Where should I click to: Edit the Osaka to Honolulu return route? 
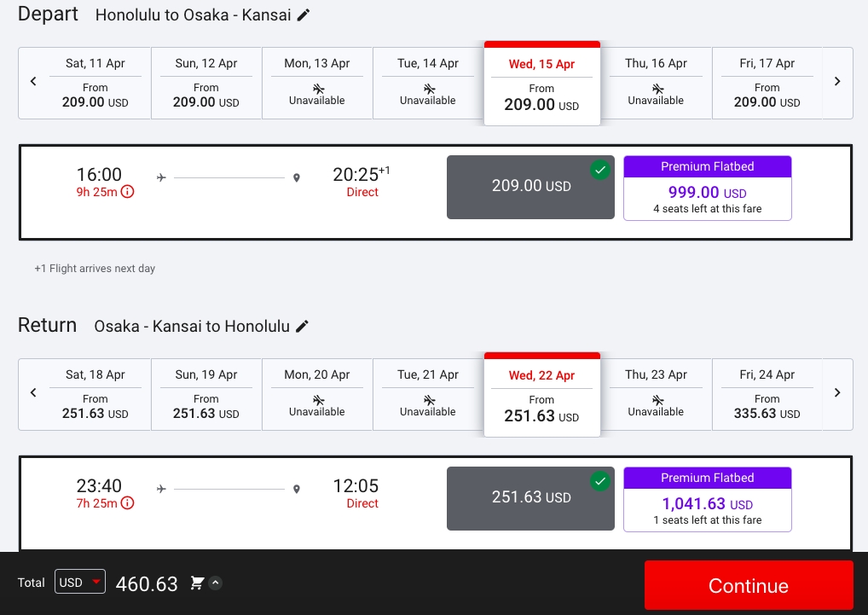tap(302, 327)
